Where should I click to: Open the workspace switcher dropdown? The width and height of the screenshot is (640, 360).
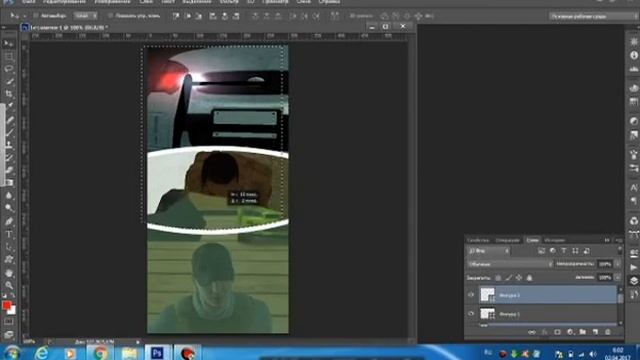(592, 16)
